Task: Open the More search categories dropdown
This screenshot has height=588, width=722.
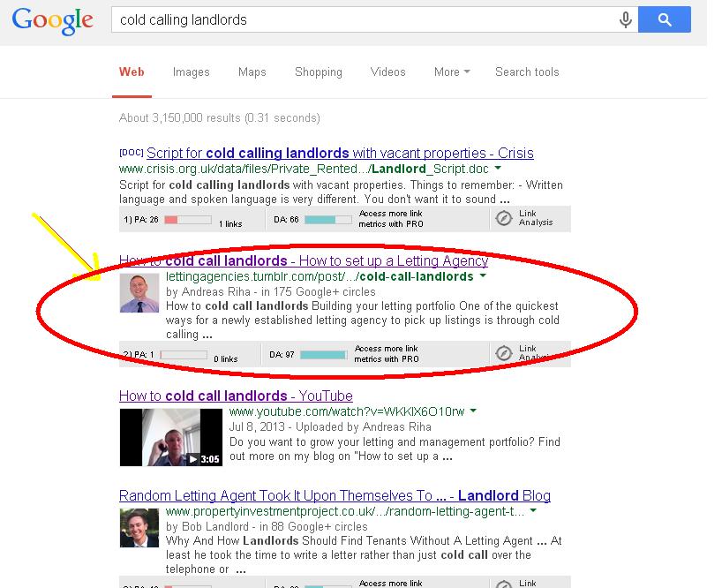Action: coord(452,72)
